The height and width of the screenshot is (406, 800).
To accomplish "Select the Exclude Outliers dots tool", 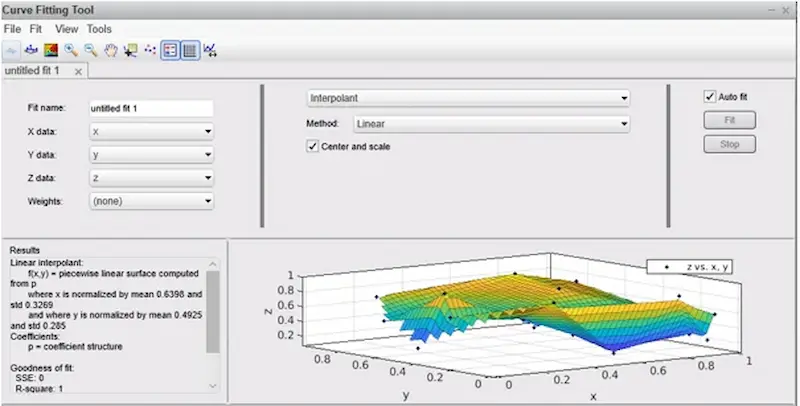I will (150, 50).
